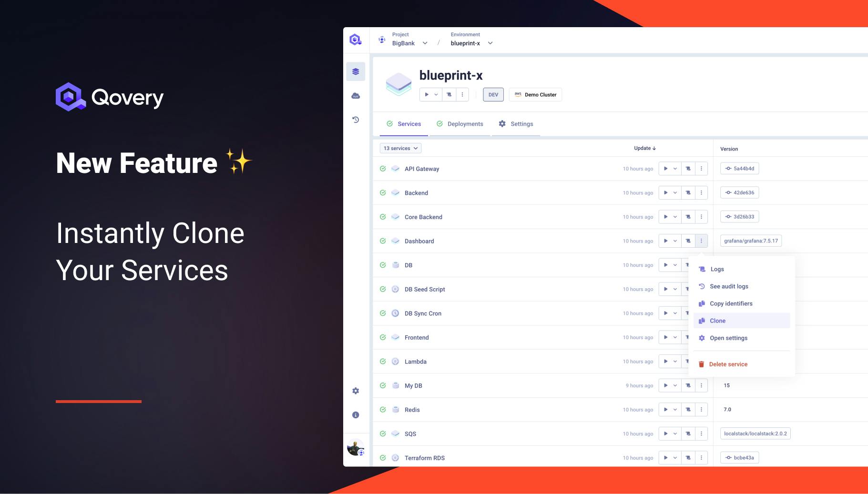Expand the 13 services filter dropdown
868x494 pixels.
tap(400, 148)
